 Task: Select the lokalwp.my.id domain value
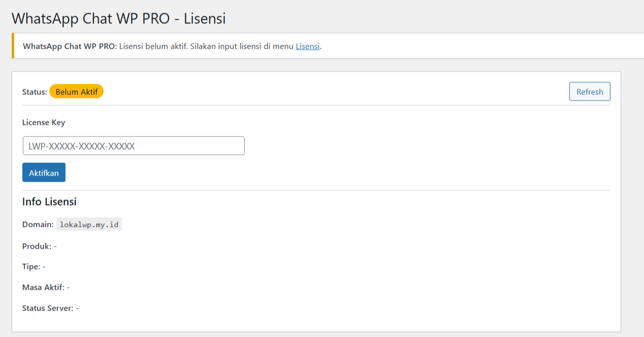coord(89,224)
